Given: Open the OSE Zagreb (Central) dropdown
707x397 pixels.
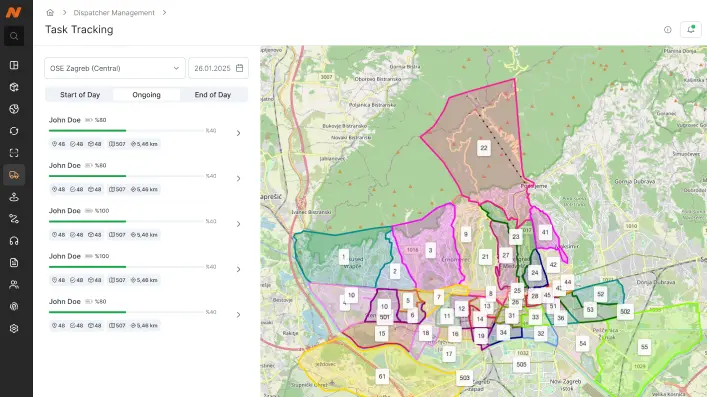Looking at the screenshot, I should (x=115, y=68).
